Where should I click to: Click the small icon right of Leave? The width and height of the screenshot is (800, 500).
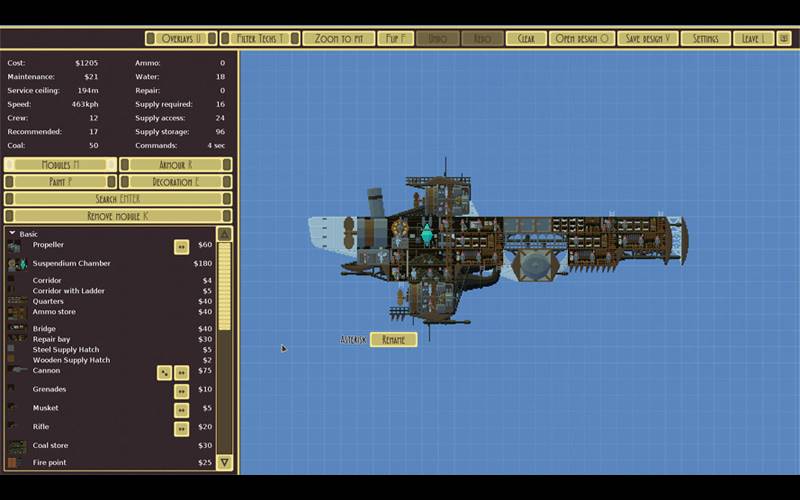784,38
